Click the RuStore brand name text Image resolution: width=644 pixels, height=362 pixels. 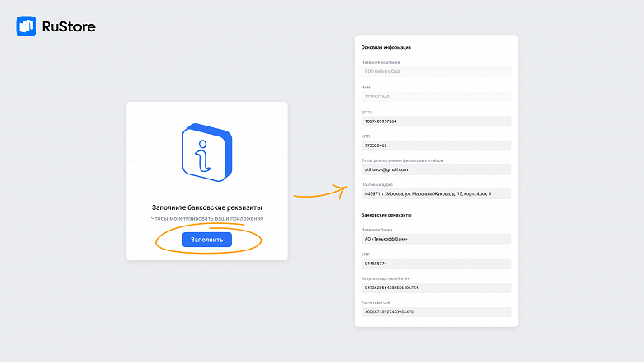coord(69,26)
